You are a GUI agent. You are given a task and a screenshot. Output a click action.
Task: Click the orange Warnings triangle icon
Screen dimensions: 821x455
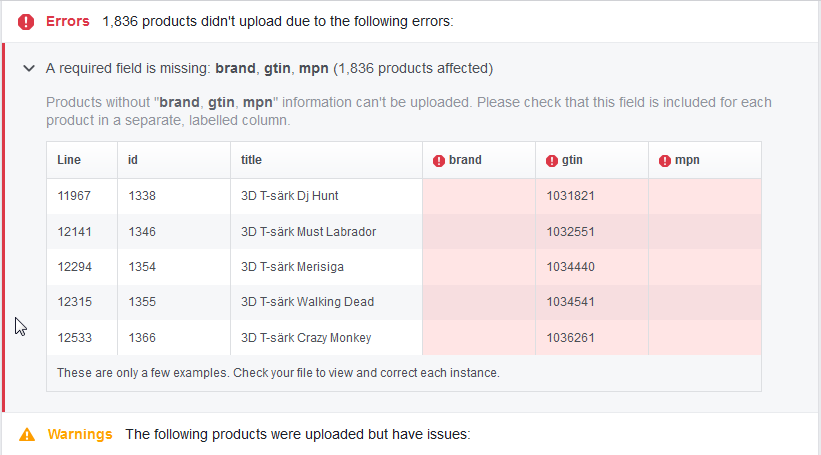coord(27,435)
